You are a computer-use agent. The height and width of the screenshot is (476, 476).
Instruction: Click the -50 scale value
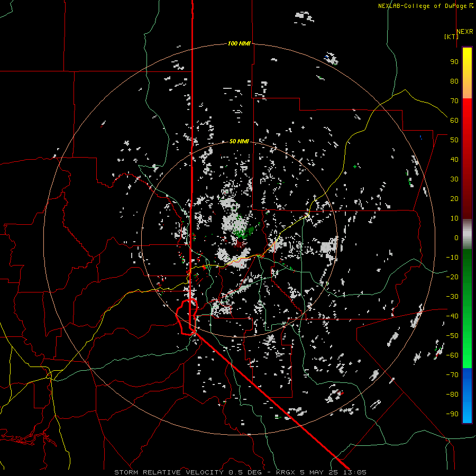click(452, 336)
